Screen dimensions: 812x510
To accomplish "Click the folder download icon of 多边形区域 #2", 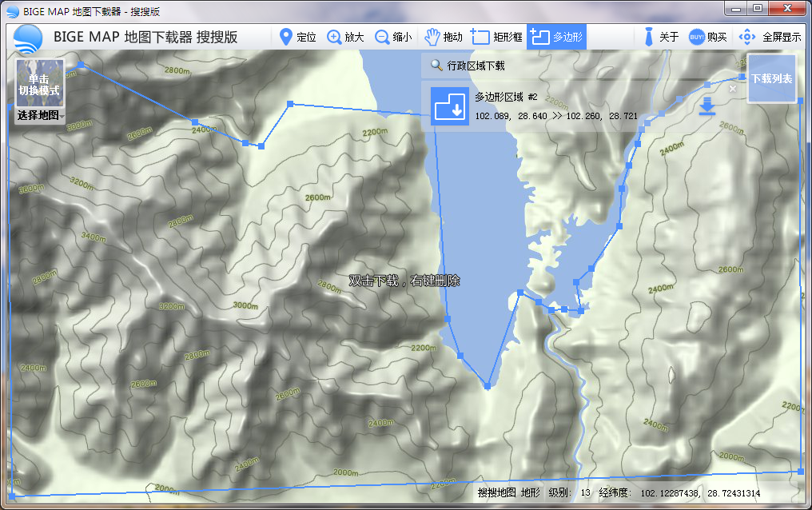I will tap(450, 106).
